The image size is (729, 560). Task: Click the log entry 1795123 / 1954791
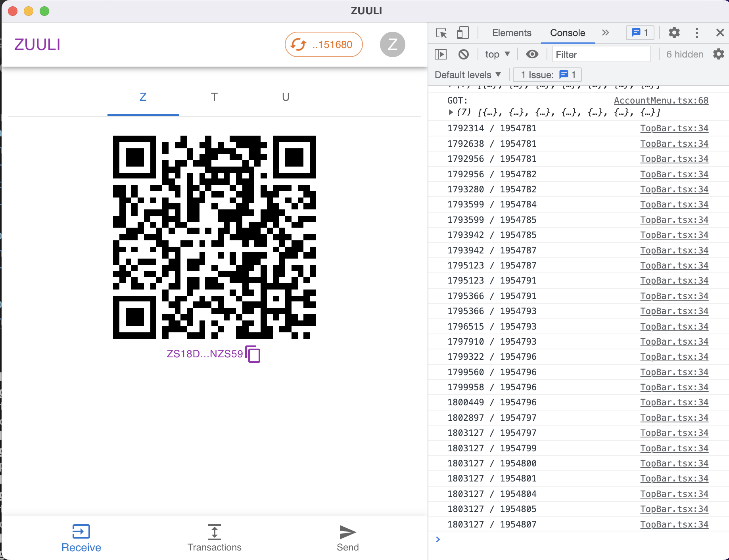(x=492, y=281)
